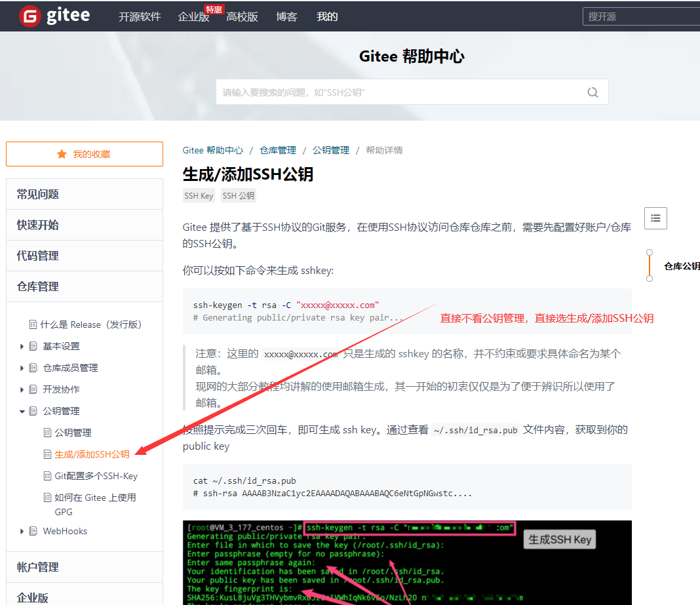Expand the 常见问题 section

point(85,194)
